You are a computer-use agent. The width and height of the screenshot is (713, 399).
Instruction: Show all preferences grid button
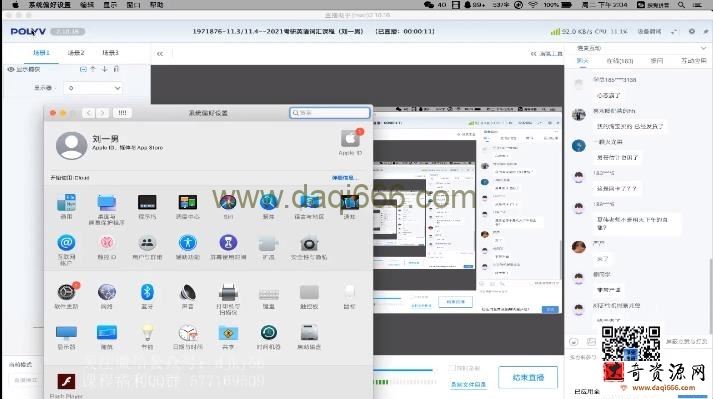point(122,112)
